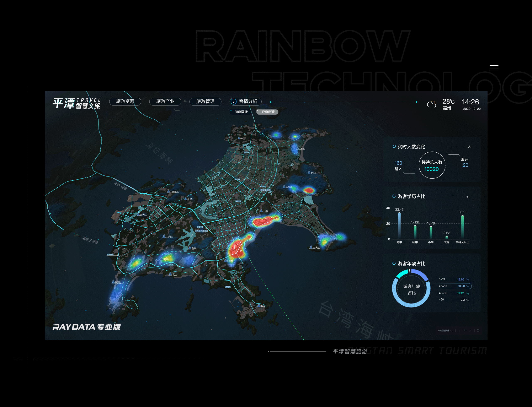
Task: Select the 客情分析 radio indicator
Action: click(x=234, y=102)
